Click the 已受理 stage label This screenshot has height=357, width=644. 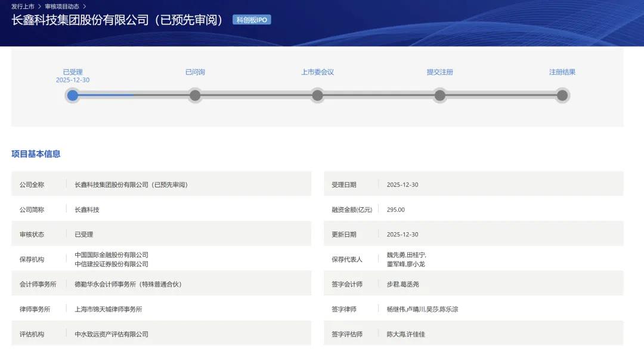point(73,72)
